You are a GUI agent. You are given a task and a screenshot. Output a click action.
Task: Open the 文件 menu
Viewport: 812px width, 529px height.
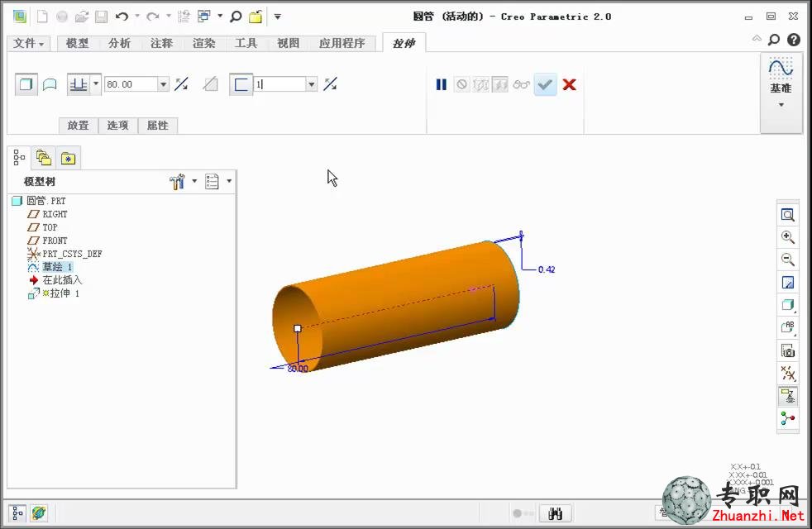pos(28,44)
